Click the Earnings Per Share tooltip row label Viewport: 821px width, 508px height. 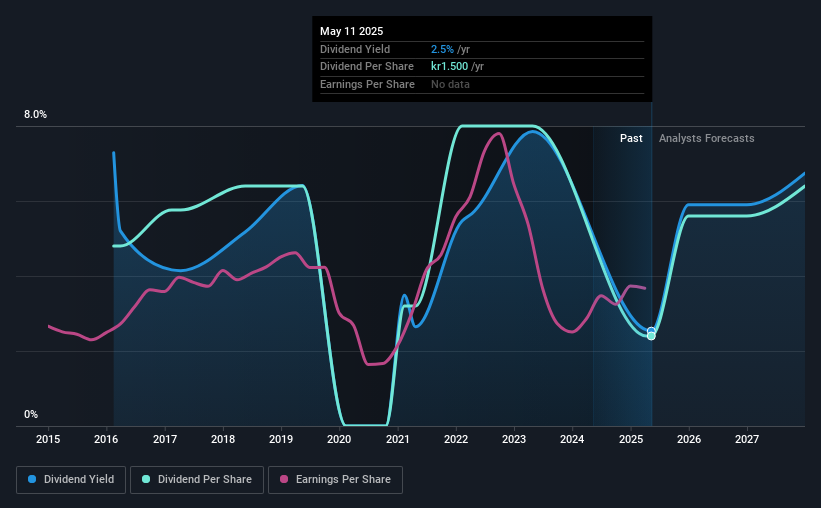[x=367, y=84]
